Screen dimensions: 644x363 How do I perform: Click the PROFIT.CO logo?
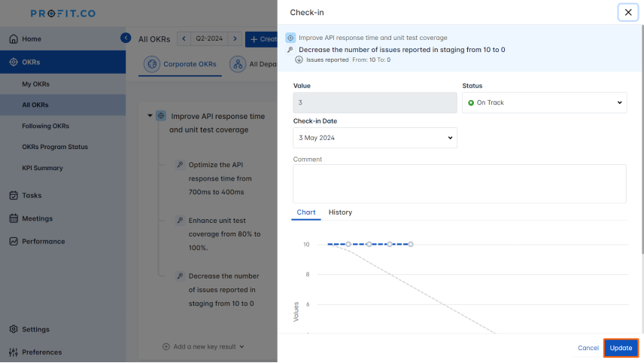tap(63, 14)
